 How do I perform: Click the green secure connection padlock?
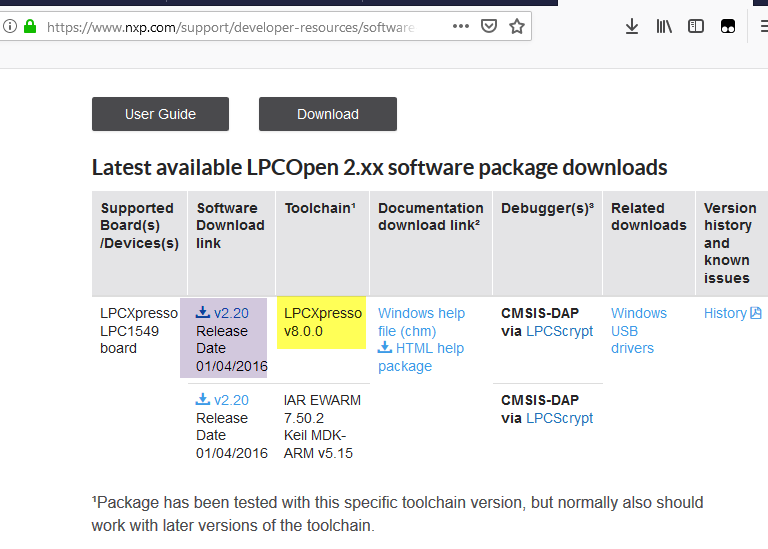(30, 26)
